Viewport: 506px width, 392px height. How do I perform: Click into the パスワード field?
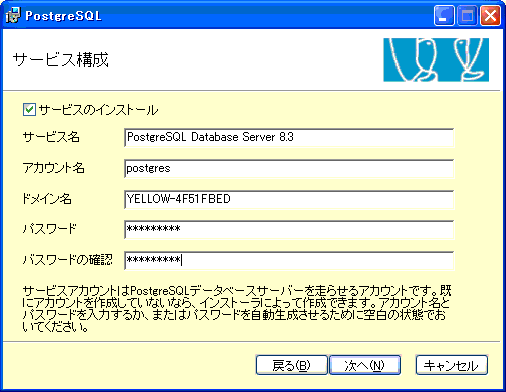pos(289,229)
